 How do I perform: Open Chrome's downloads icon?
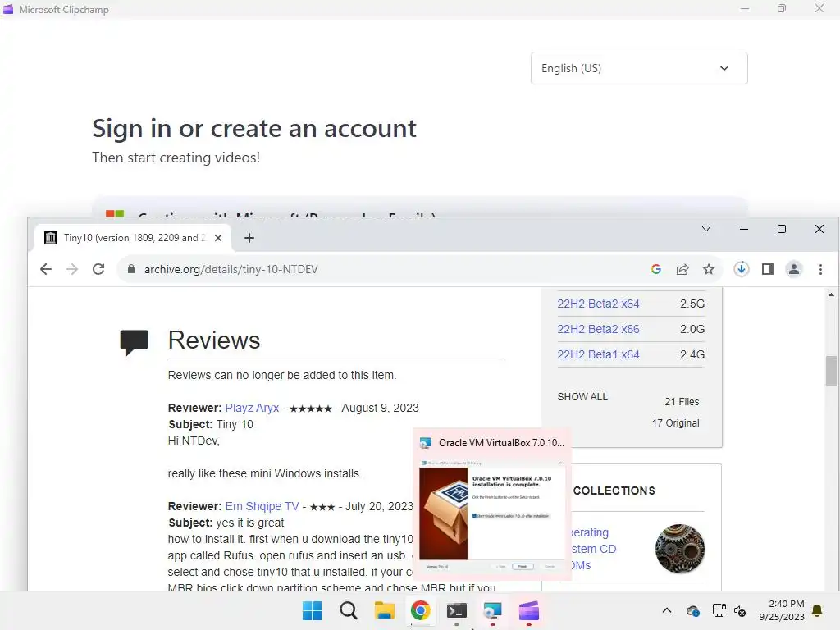[x=742, y=269]
